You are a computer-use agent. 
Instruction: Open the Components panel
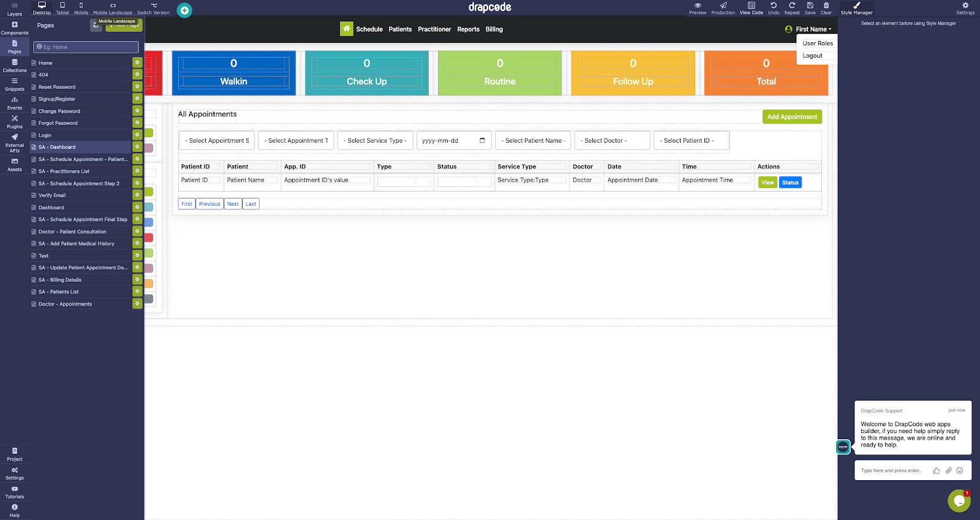pos(14,28)
